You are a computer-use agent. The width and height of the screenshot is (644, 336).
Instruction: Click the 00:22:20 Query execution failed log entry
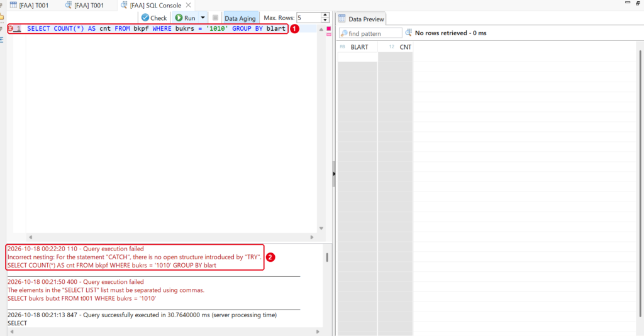coord(75,249)
